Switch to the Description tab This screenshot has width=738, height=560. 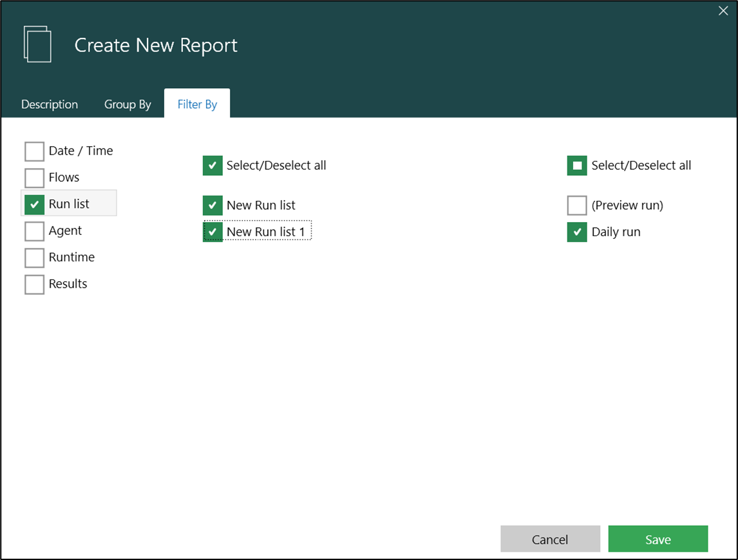[x=49, y=104]
